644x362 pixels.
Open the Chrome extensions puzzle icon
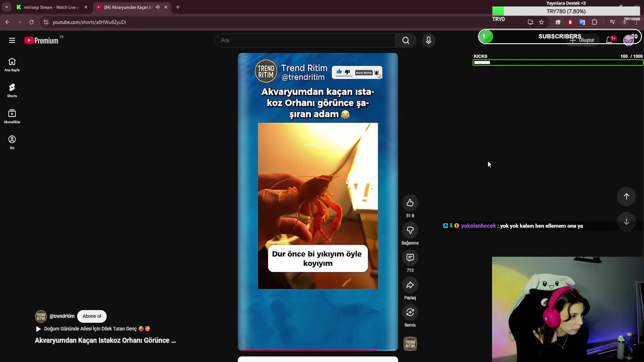[x=595, y=22]
